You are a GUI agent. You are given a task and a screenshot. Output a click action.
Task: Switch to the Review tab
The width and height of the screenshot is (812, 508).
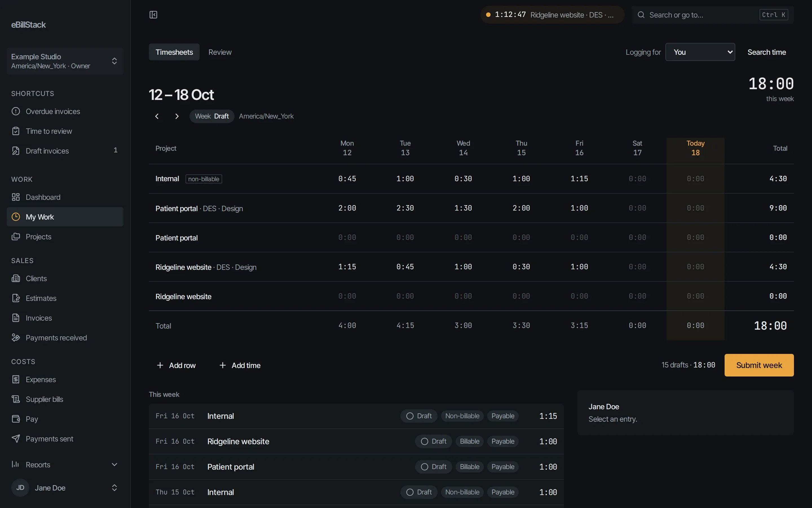point(220,52)
